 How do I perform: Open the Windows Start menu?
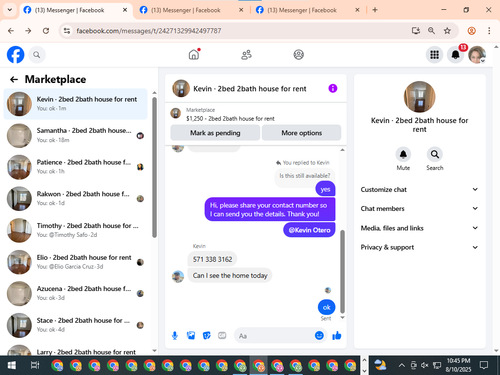[12, 365]
